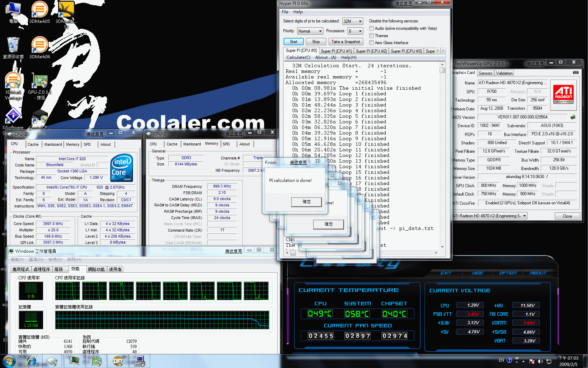
Task: Click OPTION in the monitoring utility
Action: coord(507,273)
